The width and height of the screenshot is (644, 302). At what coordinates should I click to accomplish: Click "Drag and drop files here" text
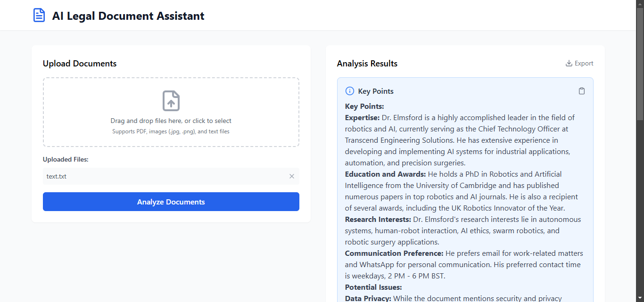(x=171, y=121)
